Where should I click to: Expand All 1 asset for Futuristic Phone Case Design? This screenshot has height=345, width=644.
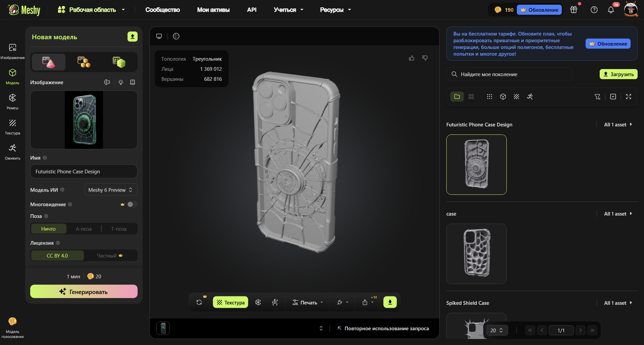click(618, 125)
